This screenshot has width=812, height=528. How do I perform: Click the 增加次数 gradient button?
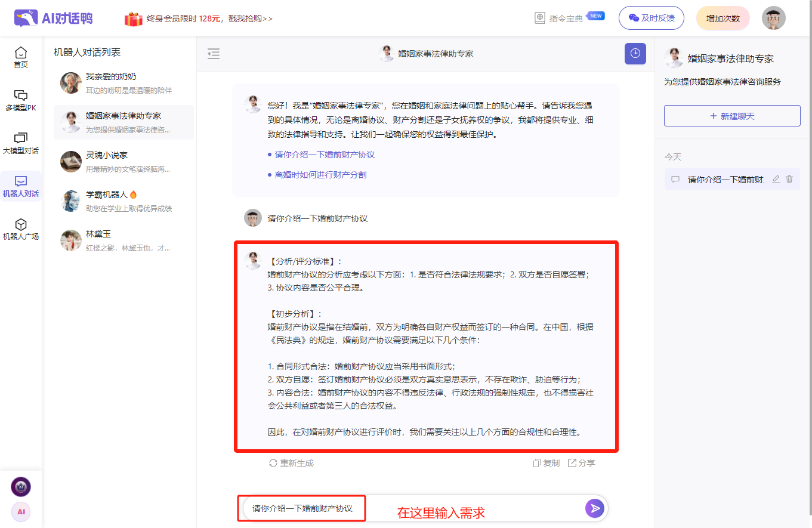coord(723,17)
